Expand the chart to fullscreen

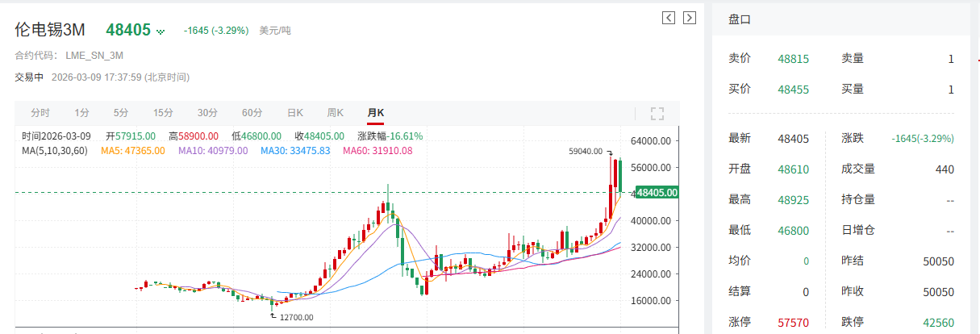pyautogui.click(x=657, y=113)
